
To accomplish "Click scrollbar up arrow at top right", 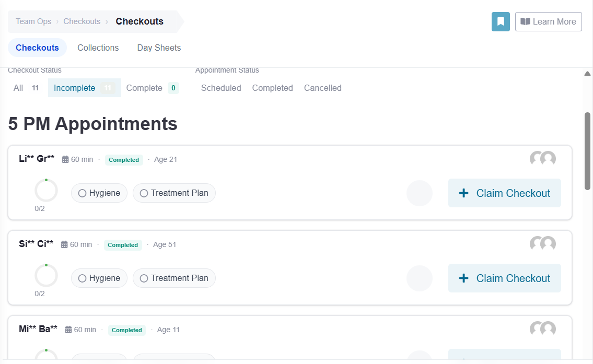I will tap(587, 74).
